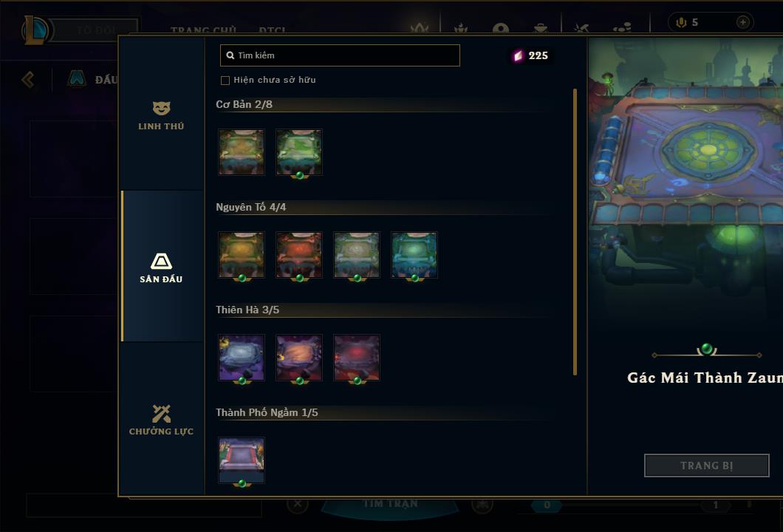783x532 pixels.
Task: Pick the Thành Phố Ngầm arena thumbnail
Action: click(242, 460)
